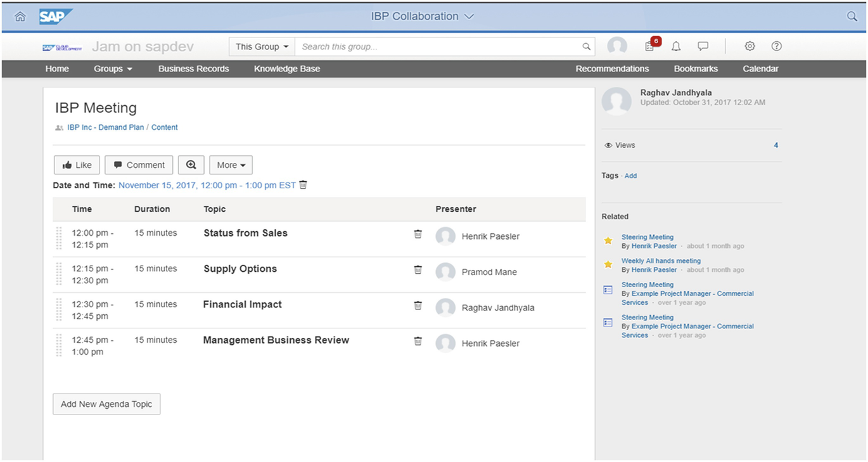Unstar the Weekly All hands meeting
The width and height of the screenshot is (868, 462).
click(608, 264)
